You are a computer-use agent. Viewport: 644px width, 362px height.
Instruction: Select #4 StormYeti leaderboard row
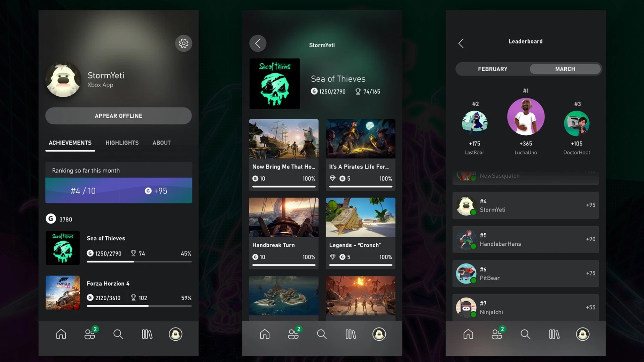point(526,205)
